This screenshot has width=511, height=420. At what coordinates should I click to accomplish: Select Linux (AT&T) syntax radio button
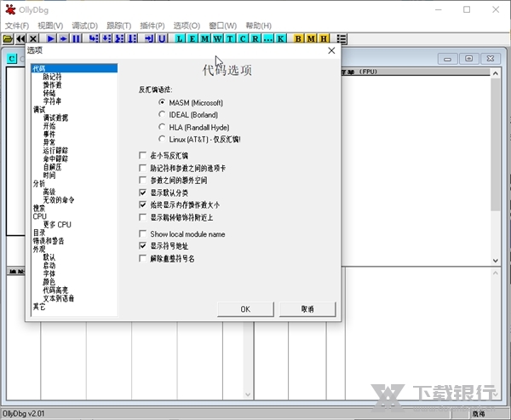[x=162, y=139]
